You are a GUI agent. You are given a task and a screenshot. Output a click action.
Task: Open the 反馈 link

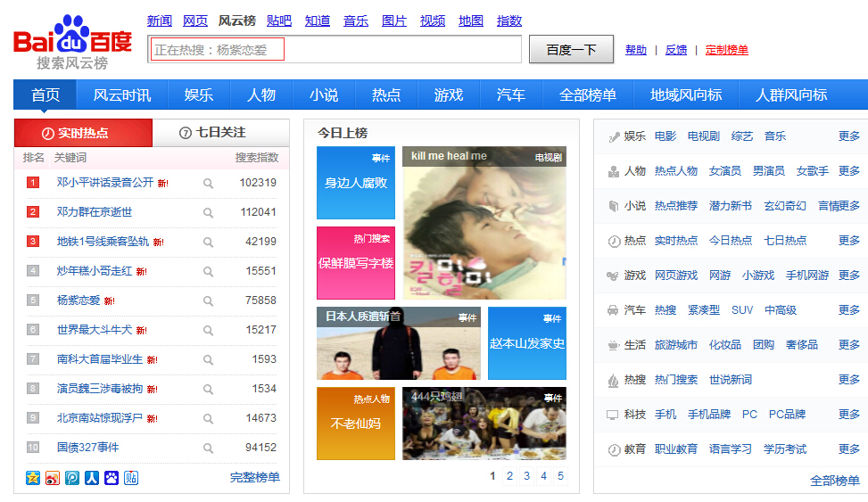[x=676, y=50]
